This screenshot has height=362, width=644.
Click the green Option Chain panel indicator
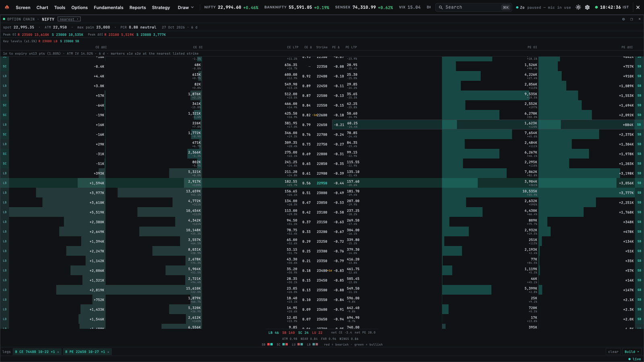click(4, 19)
